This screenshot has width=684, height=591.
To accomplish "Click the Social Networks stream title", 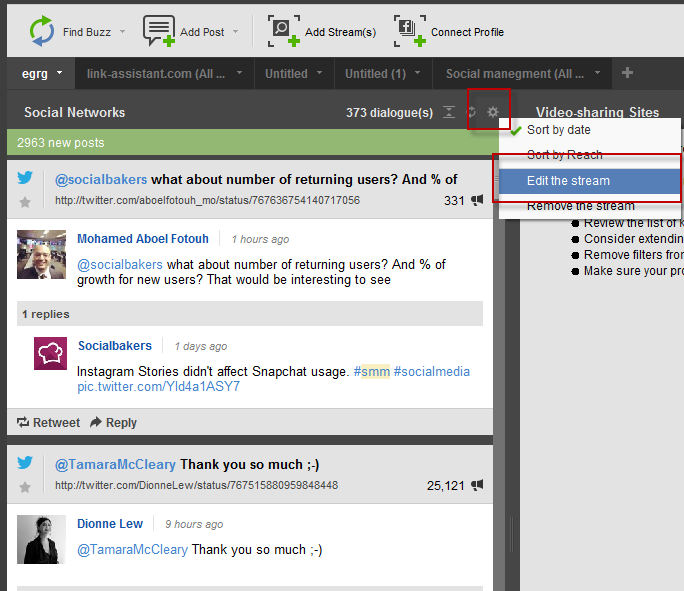I will [x=75, y=112].
